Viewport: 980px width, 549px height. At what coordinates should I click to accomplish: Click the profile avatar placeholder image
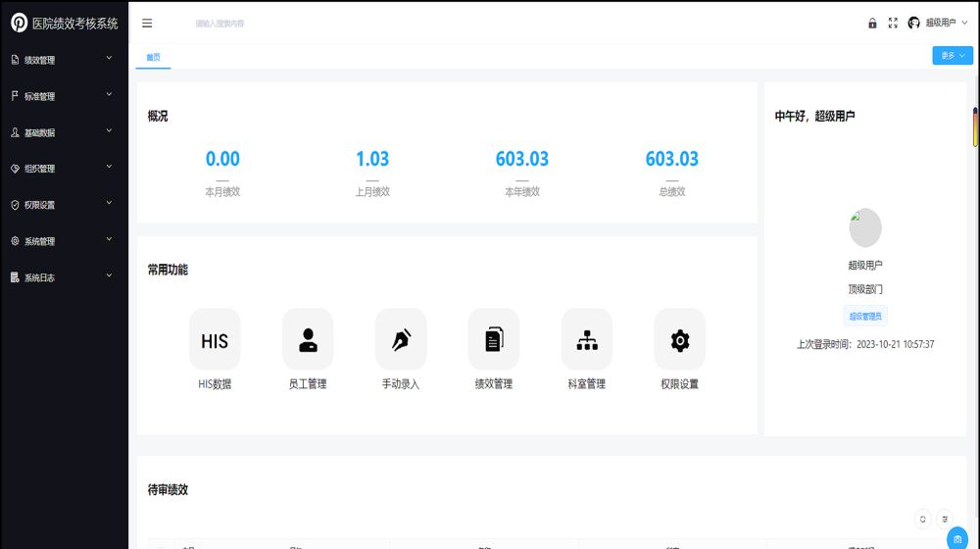click(x=865, y=227)
